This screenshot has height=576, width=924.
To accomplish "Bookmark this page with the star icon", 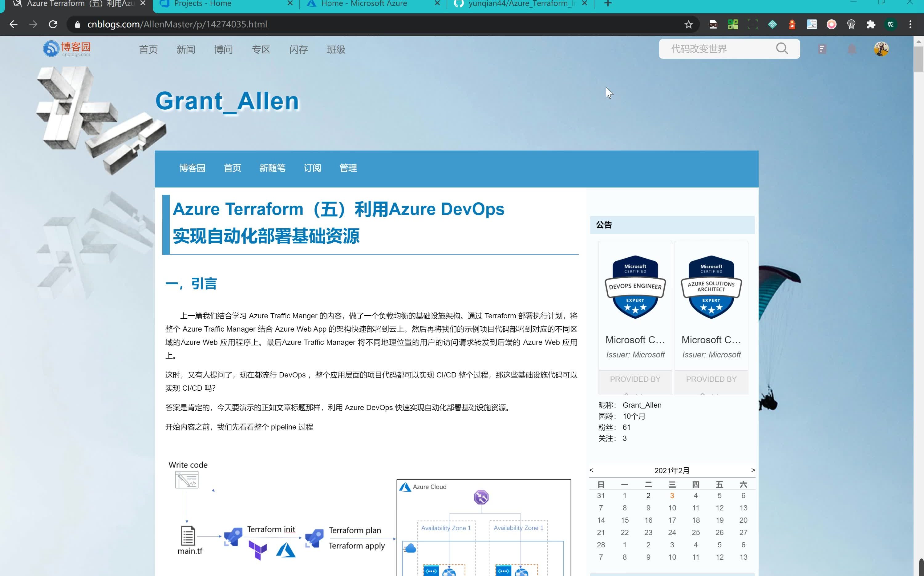I will coord(688,24).
